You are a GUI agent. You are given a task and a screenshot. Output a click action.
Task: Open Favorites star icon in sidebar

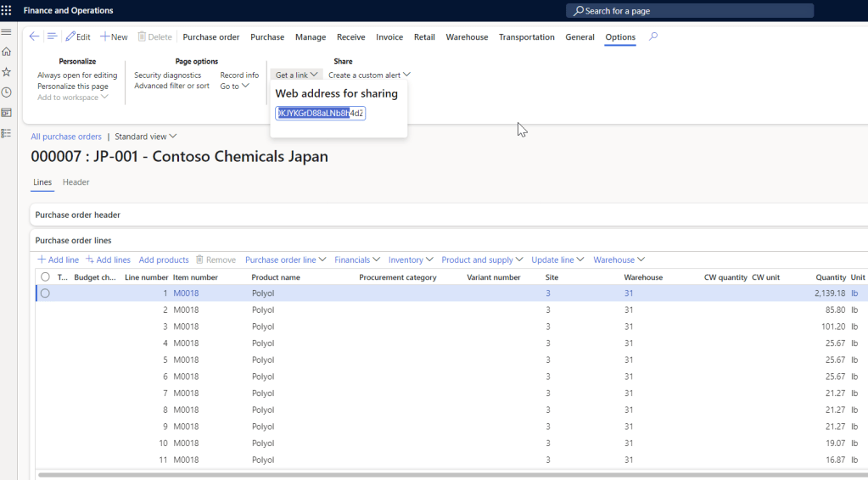(x=7, y=72)
